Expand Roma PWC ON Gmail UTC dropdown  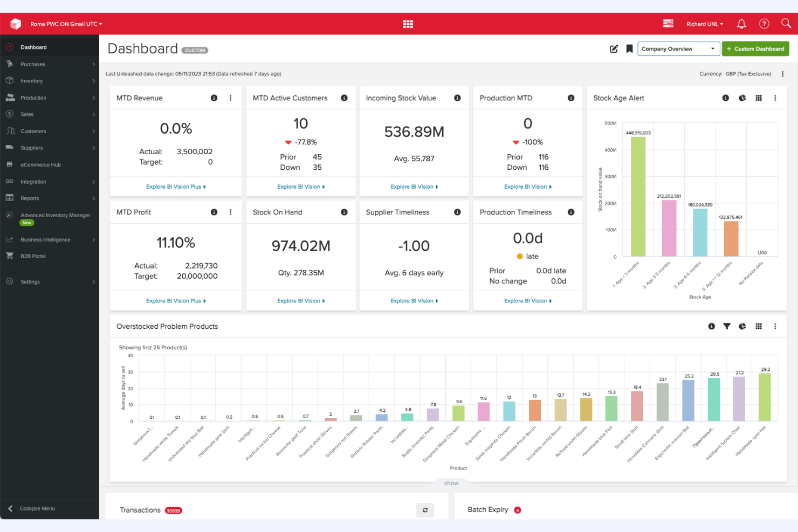[x=66, y=24]
